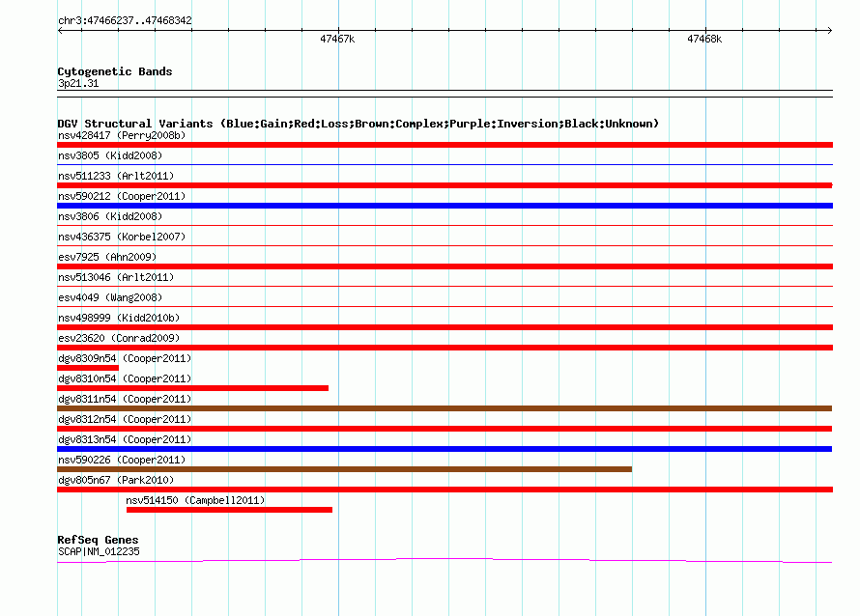The image size is (860, 616).
Task: Select the nsv498999 red bar
Action: coord(444,327)
